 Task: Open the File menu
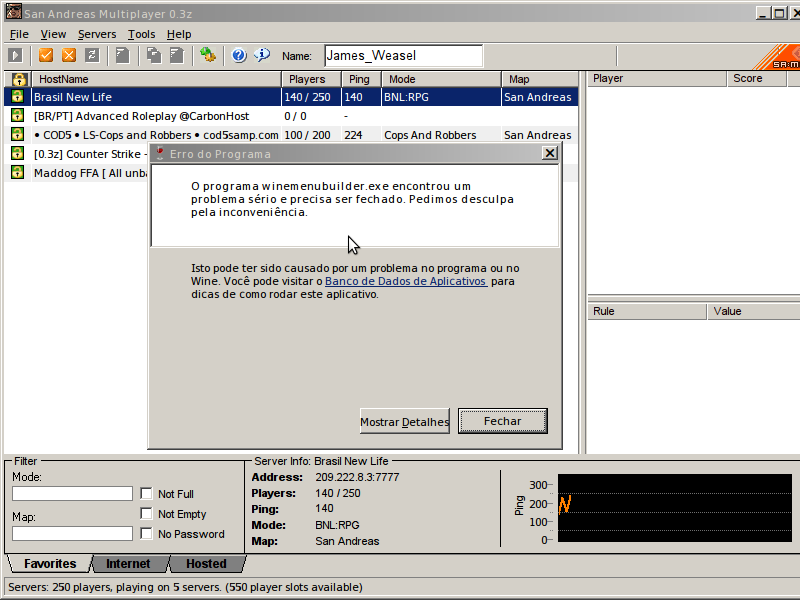(x=19, y=34)
